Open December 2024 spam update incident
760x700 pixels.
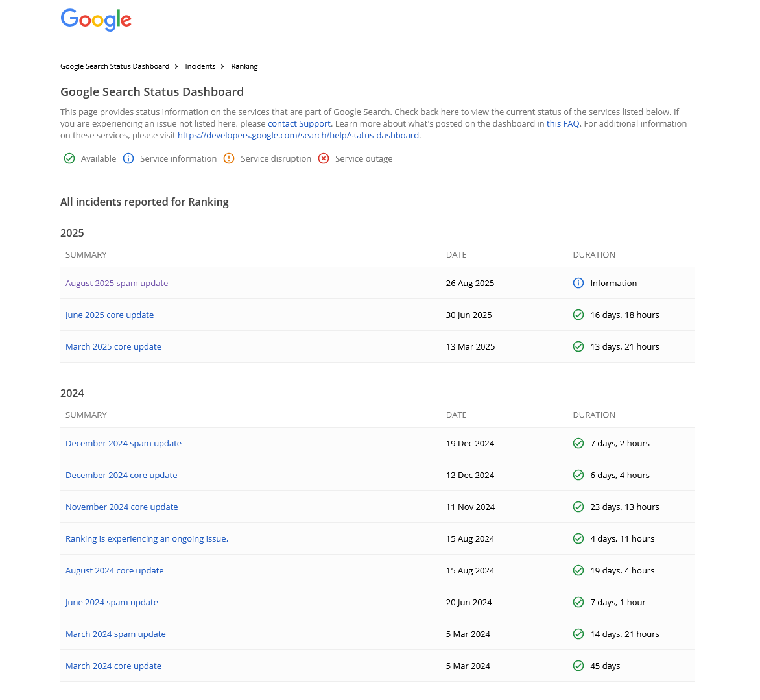pos(123,443)
